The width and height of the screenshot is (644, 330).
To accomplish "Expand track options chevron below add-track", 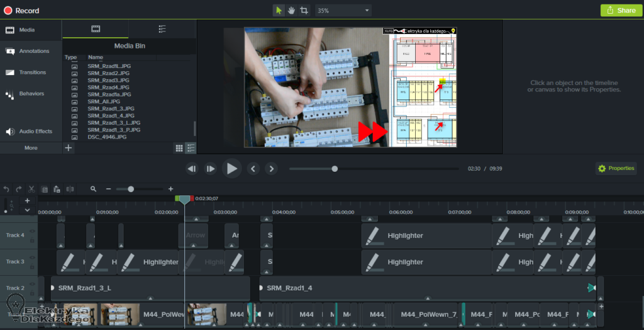I will pyautogui.click(x=27, y=210).
